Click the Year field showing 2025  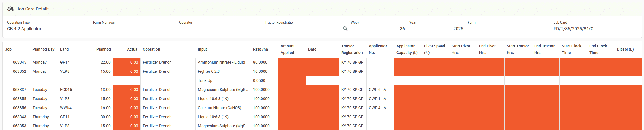tap(437, 29)
